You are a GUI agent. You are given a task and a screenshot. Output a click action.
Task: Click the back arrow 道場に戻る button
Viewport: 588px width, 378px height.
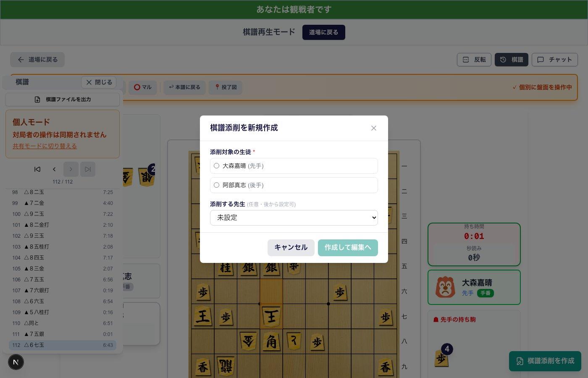[x=37, y=60]
